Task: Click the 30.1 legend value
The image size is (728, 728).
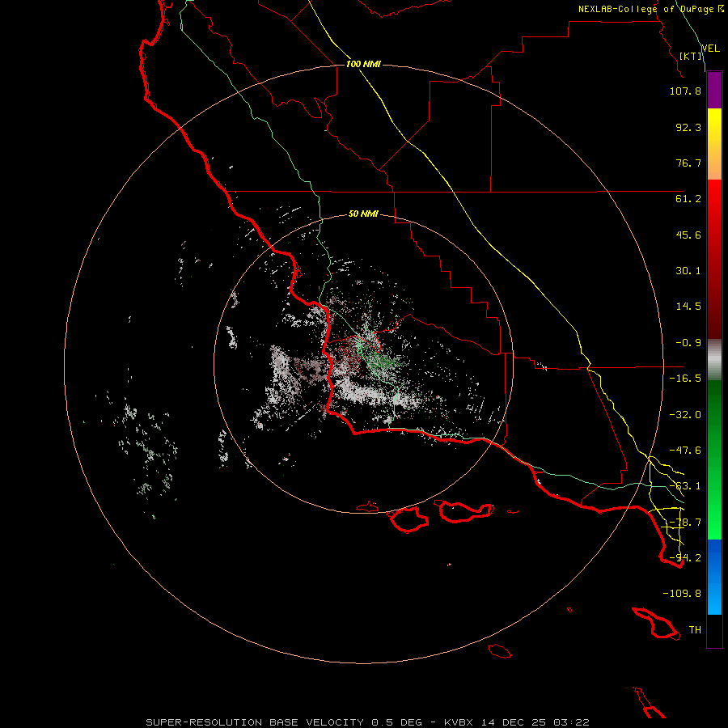Action: (x=688, y=271)
